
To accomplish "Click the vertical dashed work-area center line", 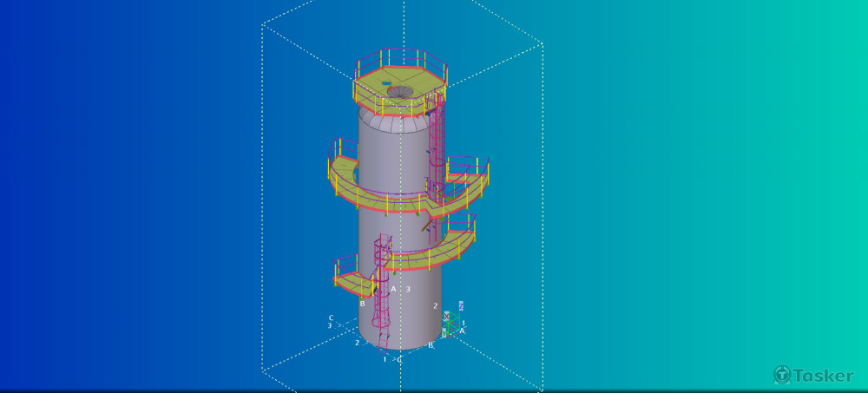I will click(403, 35).
